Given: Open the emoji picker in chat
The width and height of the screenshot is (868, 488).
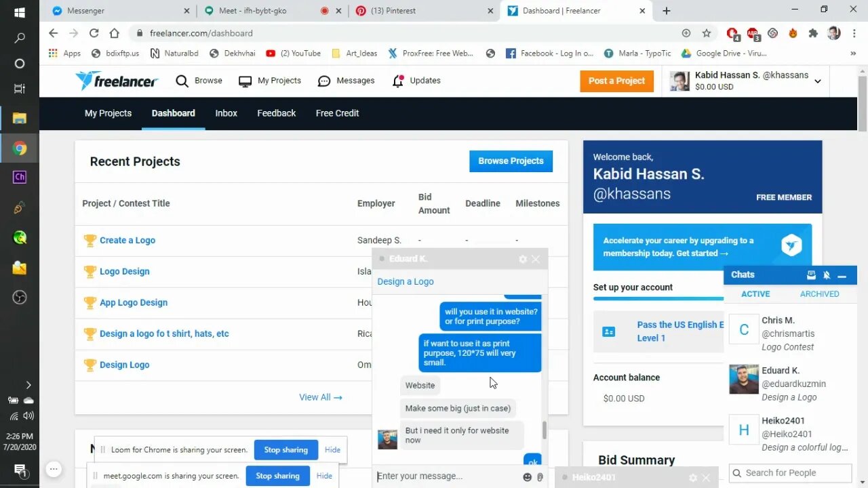Looking at the screenshot, I should tap(528, 477).
